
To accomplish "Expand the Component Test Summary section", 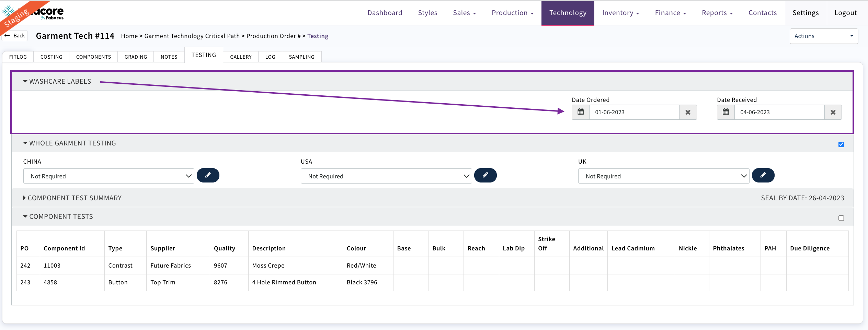I will click(74, 198).
